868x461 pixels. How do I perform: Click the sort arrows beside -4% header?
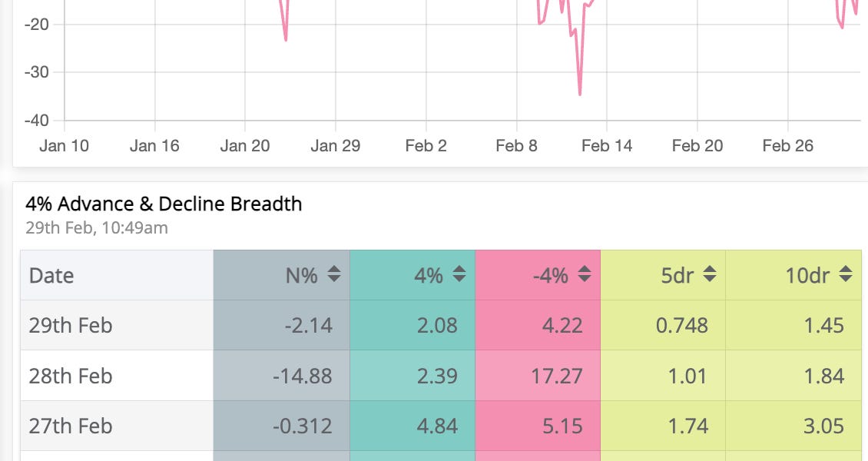[584, 274]
